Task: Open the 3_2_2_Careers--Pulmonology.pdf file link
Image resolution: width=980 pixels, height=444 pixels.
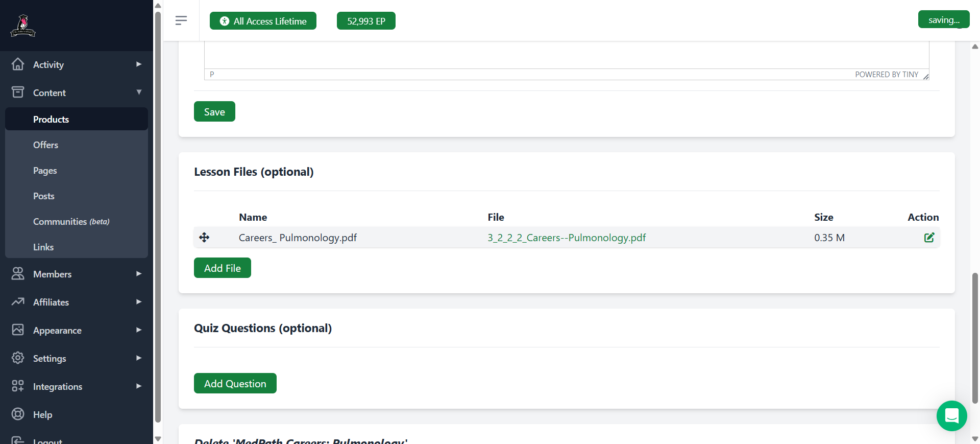Action: [566, 238]
